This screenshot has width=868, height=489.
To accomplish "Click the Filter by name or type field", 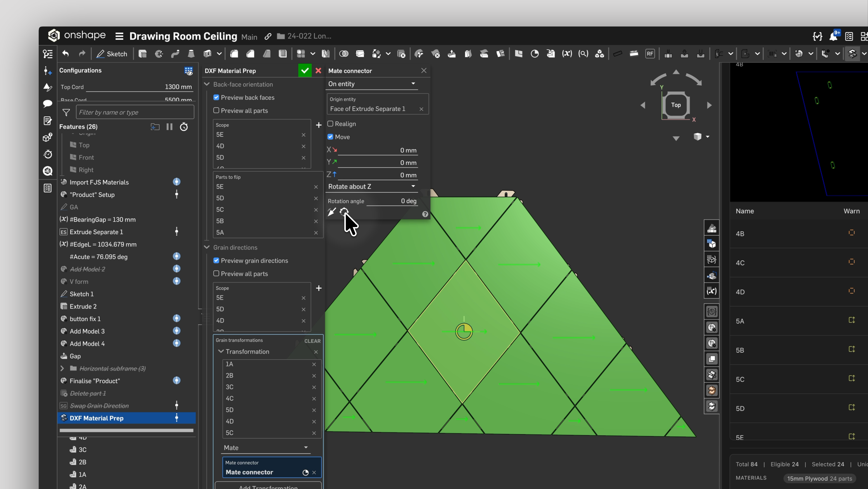I will [x=135, y=112].
